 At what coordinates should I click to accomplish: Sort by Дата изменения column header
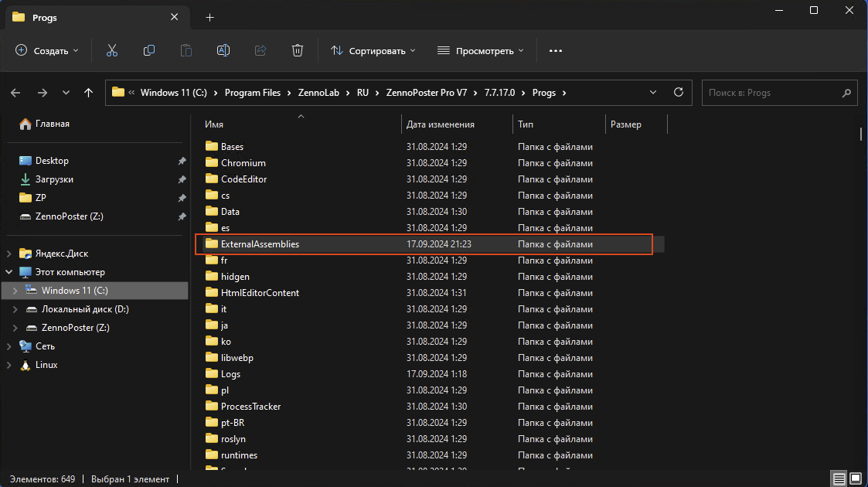441,124
